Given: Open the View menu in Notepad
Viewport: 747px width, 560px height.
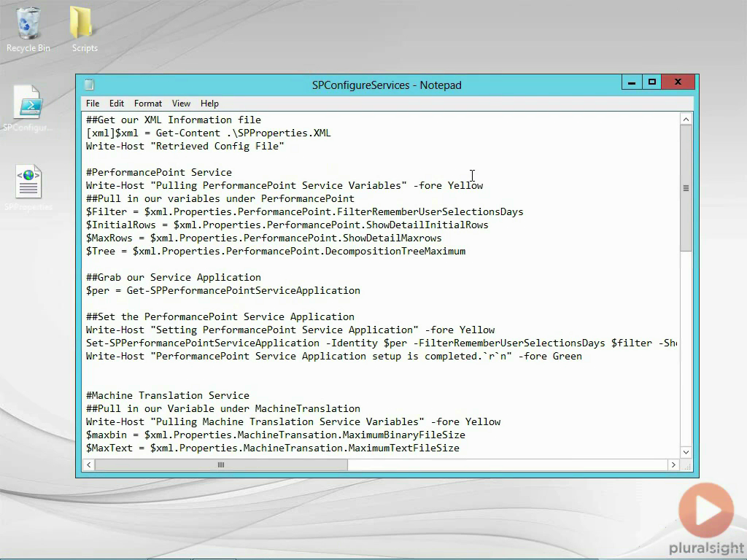Looking at the screenshot, I should (181, 104).
